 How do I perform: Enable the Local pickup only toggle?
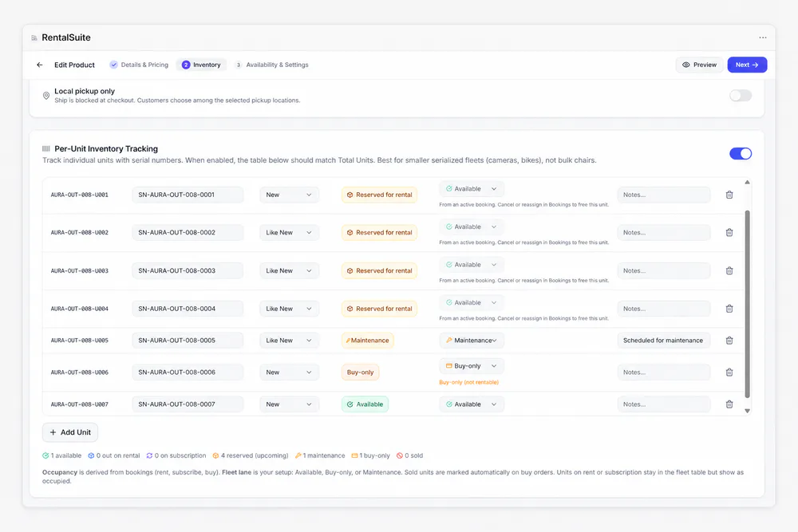coord(740,96)
